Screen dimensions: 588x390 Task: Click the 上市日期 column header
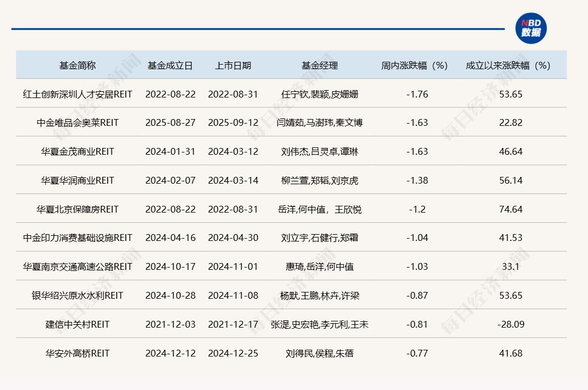232,65
